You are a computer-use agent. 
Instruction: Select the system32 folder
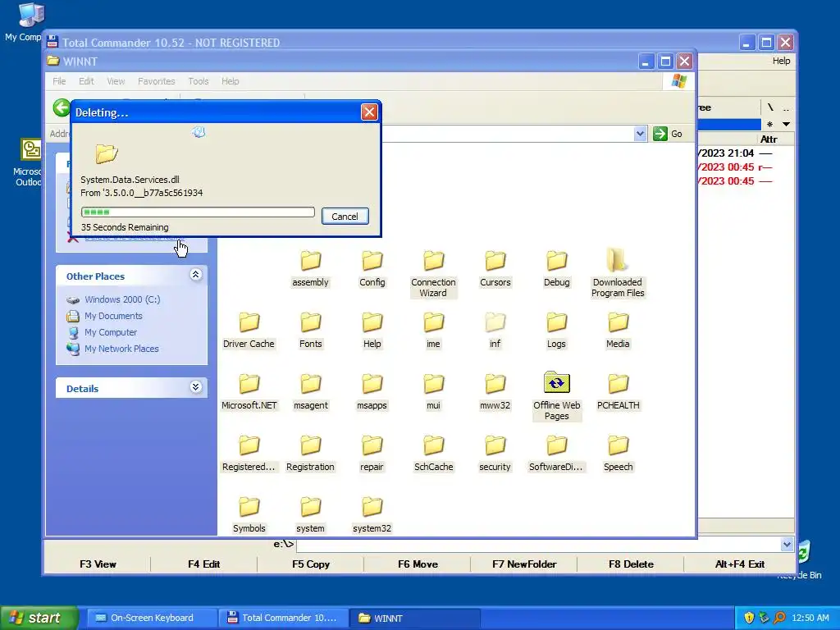[372, 515]
